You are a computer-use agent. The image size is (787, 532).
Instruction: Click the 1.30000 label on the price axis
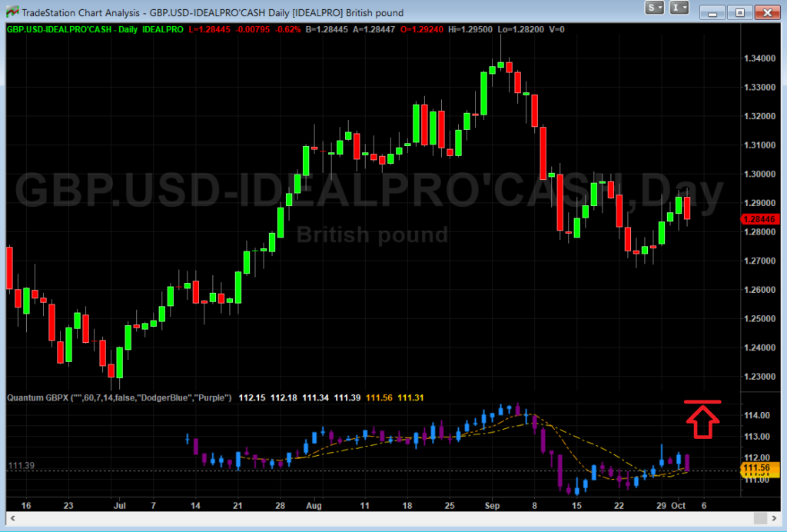click(759, 174)
